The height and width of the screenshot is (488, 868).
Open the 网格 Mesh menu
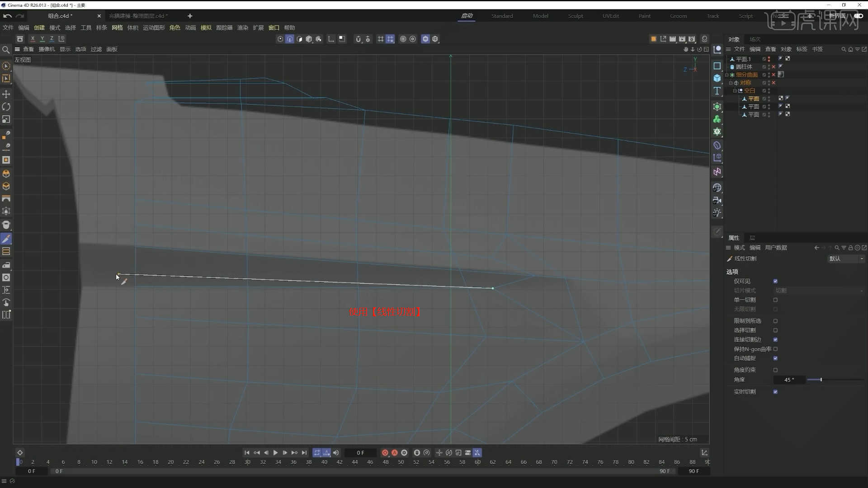(x=117, y=28)
